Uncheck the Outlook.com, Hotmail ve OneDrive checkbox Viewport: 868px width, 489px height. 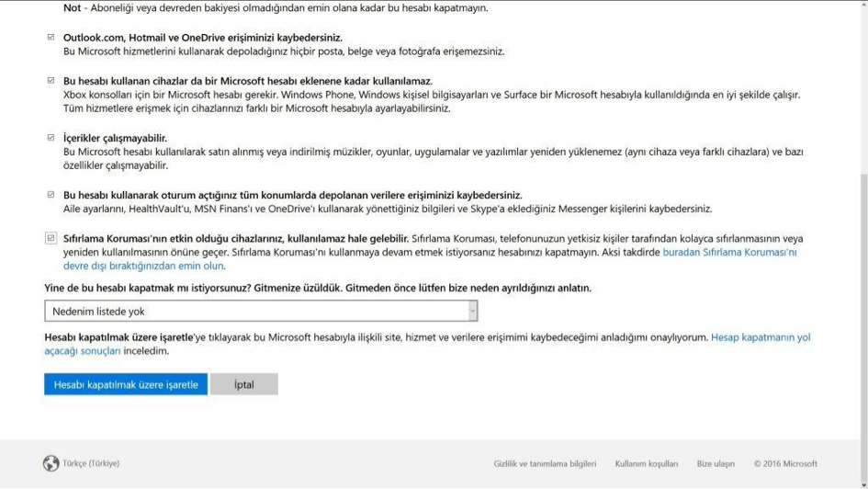coord(51,38)
